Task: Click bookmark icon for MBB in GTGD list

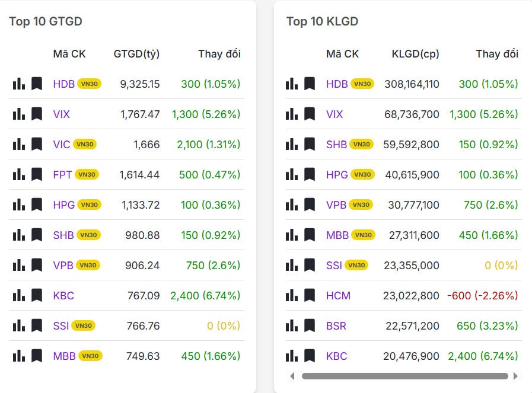Action: click(37, 356)
